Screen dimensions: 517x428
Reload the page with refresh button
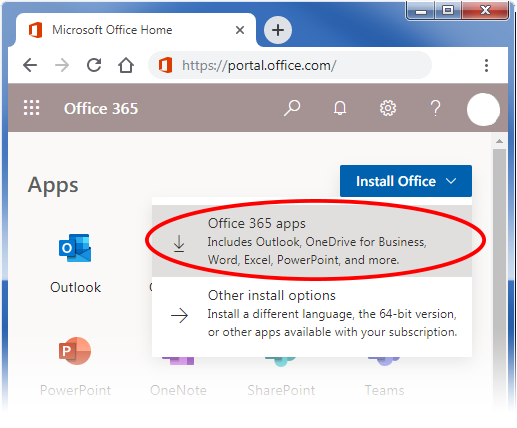click(x=94, y=65)
